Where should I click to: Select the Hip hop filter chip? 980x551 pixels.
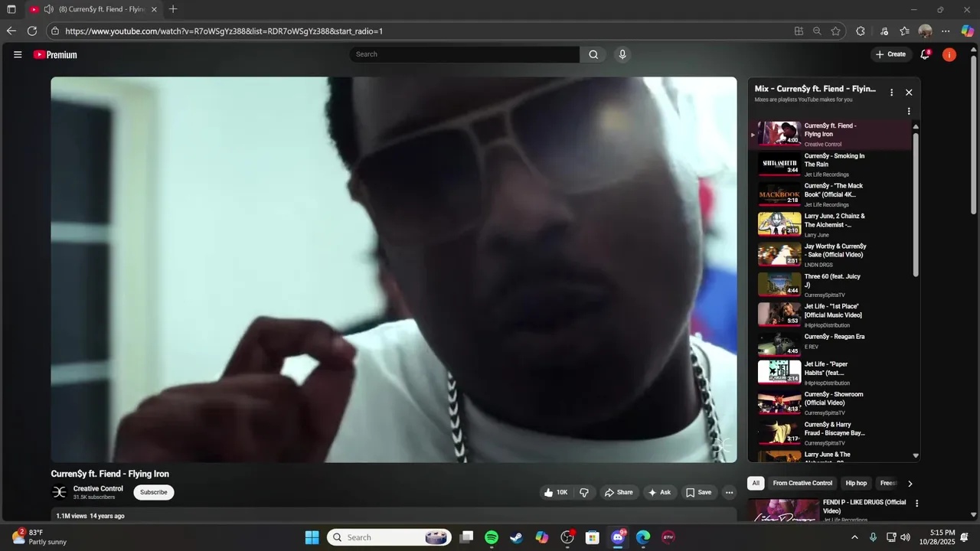click(856, 484)
